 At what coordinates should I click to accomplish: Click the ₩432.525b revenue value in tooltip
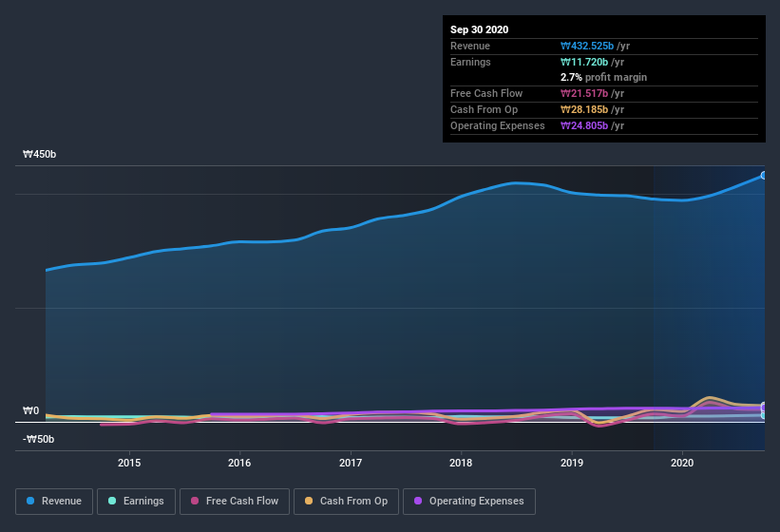click(x=587, y=47)
